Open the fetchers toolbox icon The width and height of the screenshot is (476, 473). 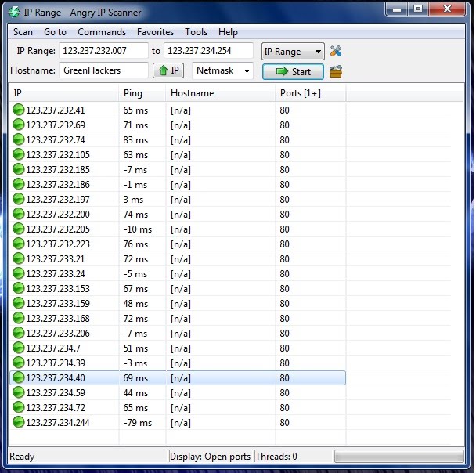pyautogui.click(x=336, y=71)
